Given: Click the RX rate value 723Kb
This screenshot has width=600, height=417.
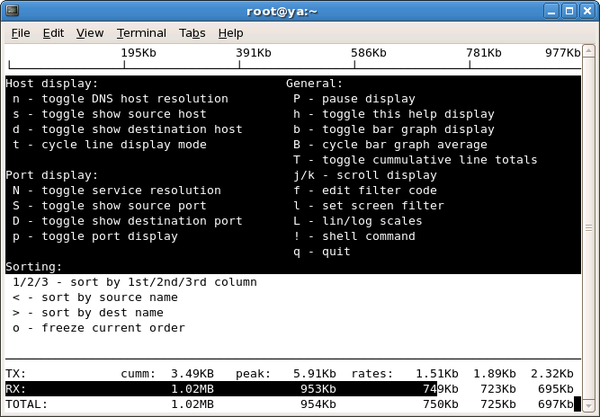Looking at the screenshot, I should pos(498,389).
